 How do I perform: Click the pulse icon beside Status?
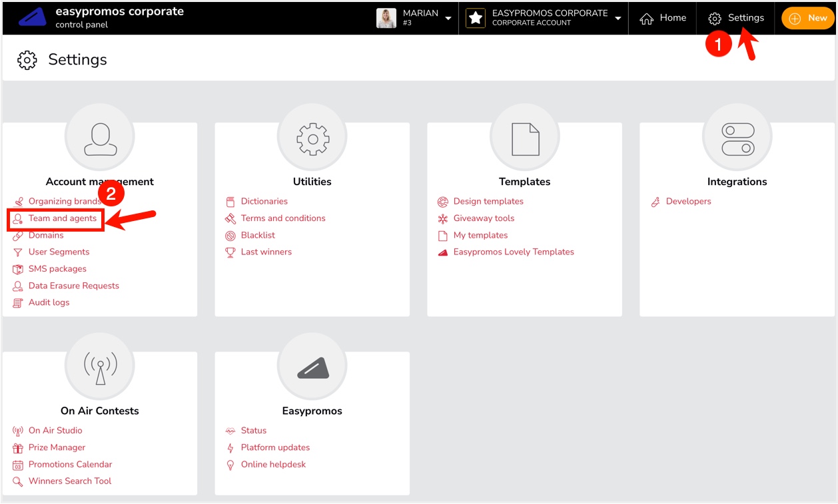pos(230,431)
